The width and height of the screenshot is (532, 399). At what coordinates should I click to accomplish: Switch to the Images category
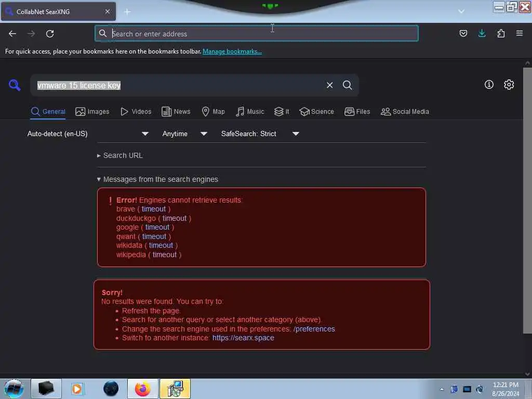click(92, 112)
